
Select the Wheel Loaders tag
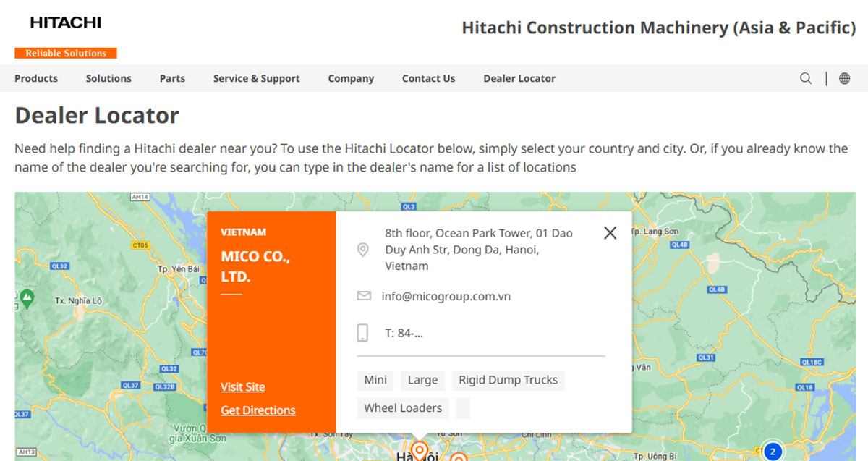click(403, 408)
